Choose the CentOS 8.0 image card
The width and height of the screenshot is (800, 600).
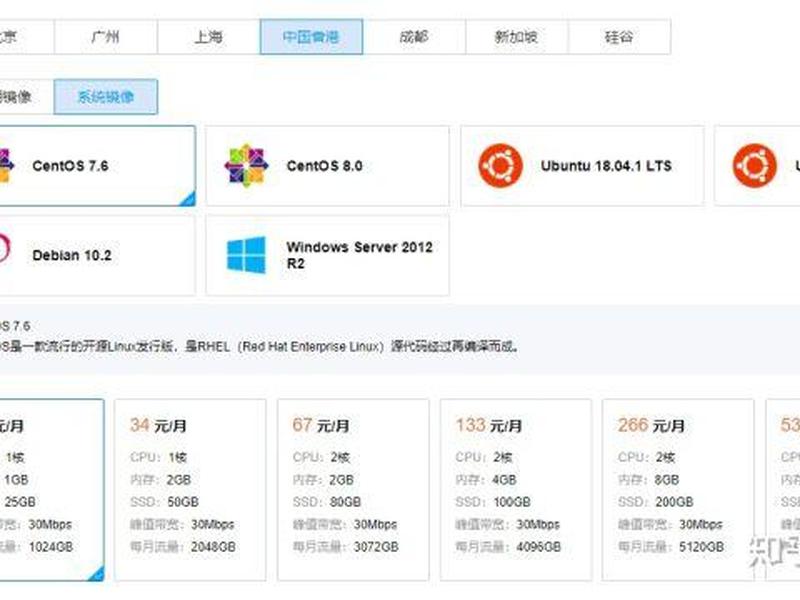pos(328,166)
